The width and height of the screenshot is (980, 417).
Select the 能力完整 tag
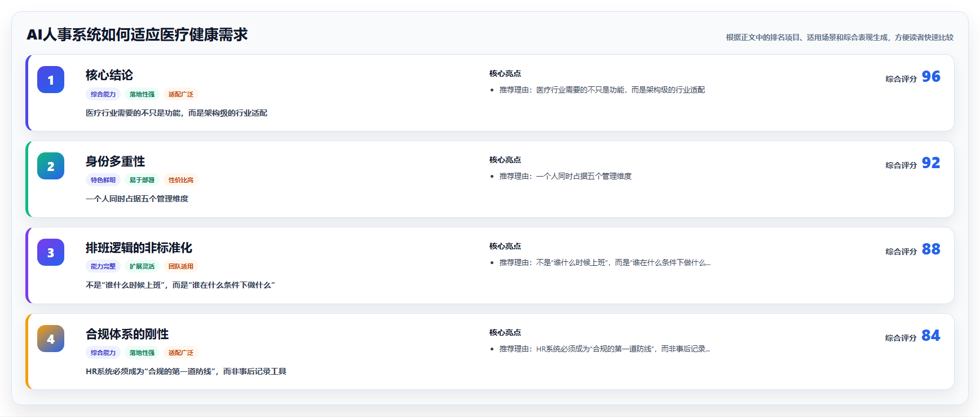103,266
